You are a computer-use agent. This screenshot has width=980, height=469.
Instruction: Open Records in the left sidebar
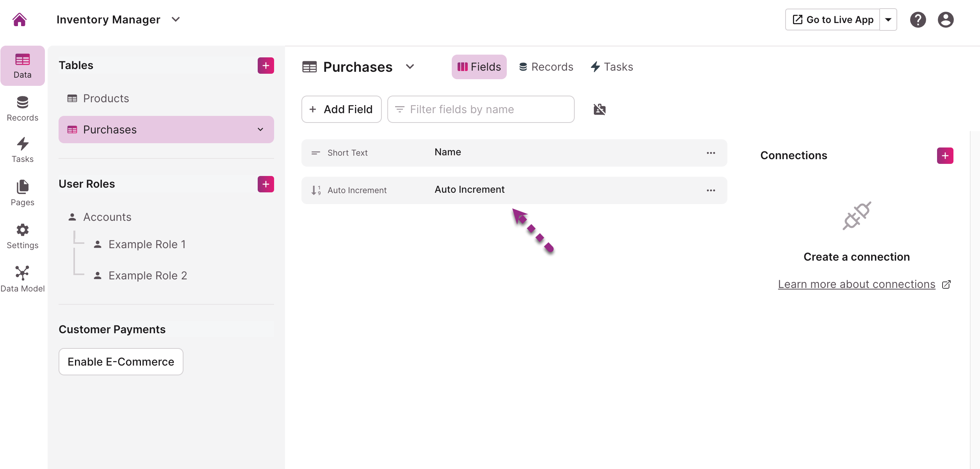pyautogui.click(x=22, y=109)
